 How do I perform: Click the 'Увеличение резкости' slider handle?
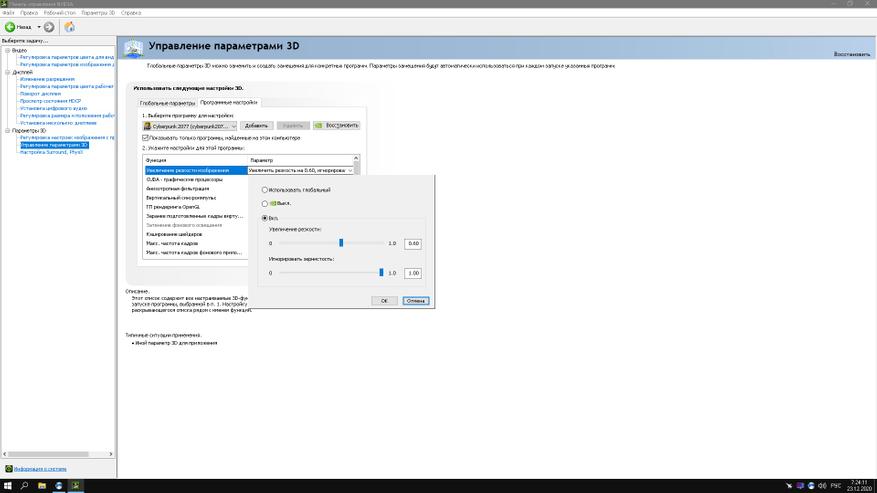pos(341,243)
